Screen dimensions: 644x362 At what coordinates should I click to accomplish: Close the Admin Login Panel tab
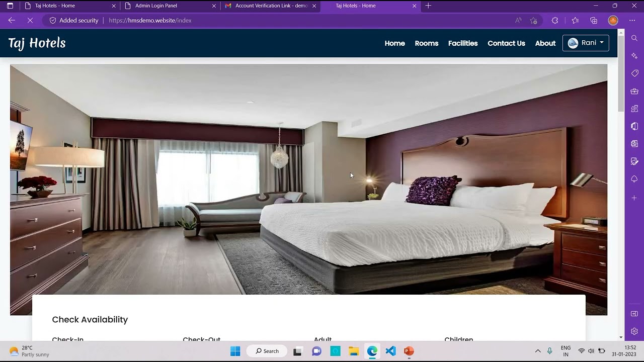click(x=214, y=6)
